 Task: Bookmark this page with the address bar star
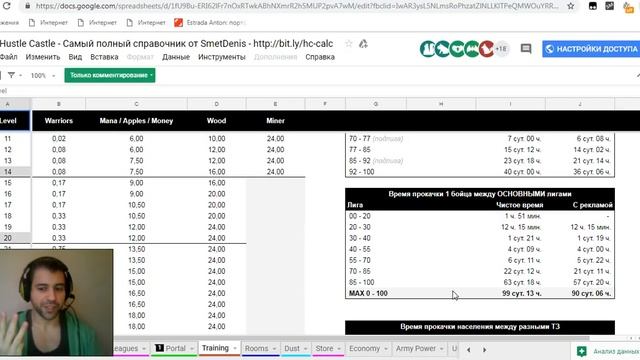[571, 6]
